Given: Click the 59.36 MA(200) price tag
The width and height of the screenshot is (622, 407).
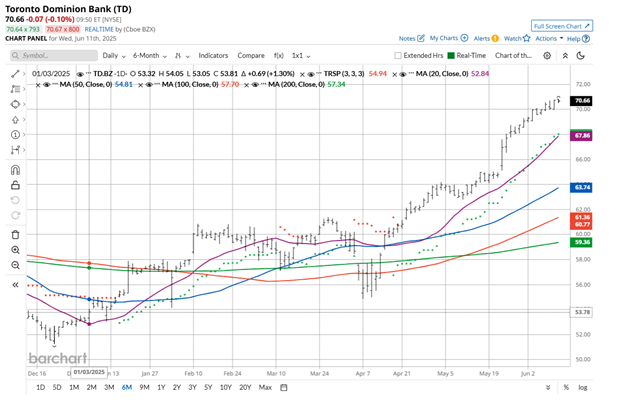Looking at the screenshot, I should point(581,242).
